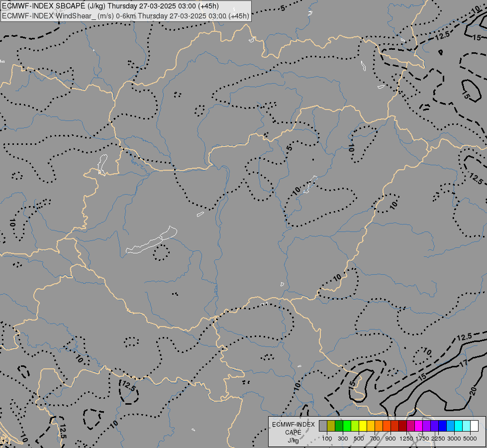Viewport: 487px width, 448px height.
Task: Pick the yellow legend swatch
Action: (363, 426)
